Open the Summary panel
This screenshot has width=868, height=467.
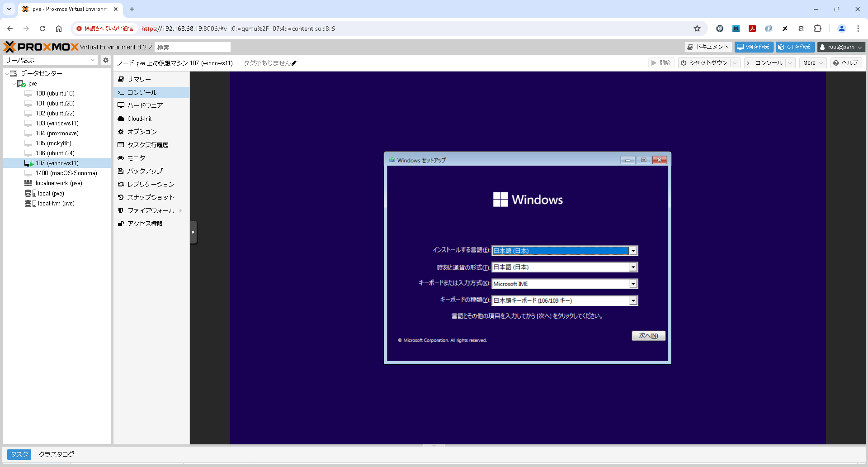pos(151,79)
